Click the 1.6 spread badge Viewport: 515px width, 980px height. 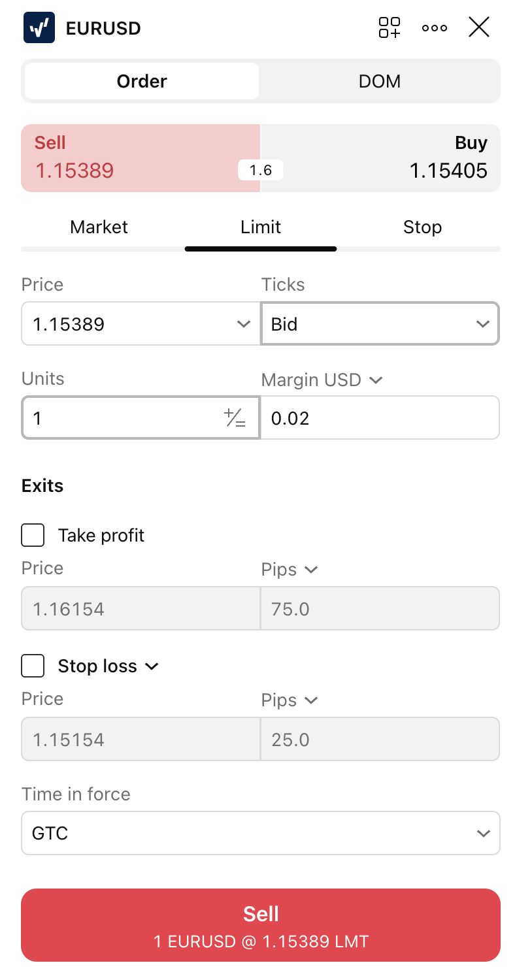coord(260,171)
